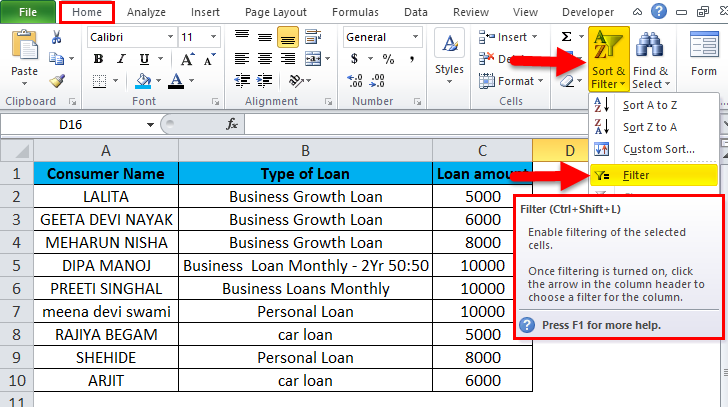728x407 pixels.
Task: Expand the Format cells dropdown
Action: point(540,81)
